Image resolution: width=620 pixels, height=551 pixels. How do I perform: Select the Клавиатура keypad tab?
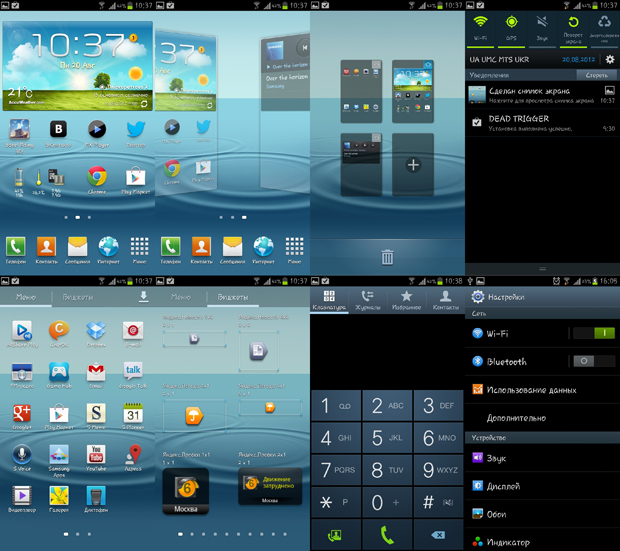coord(329,300)
